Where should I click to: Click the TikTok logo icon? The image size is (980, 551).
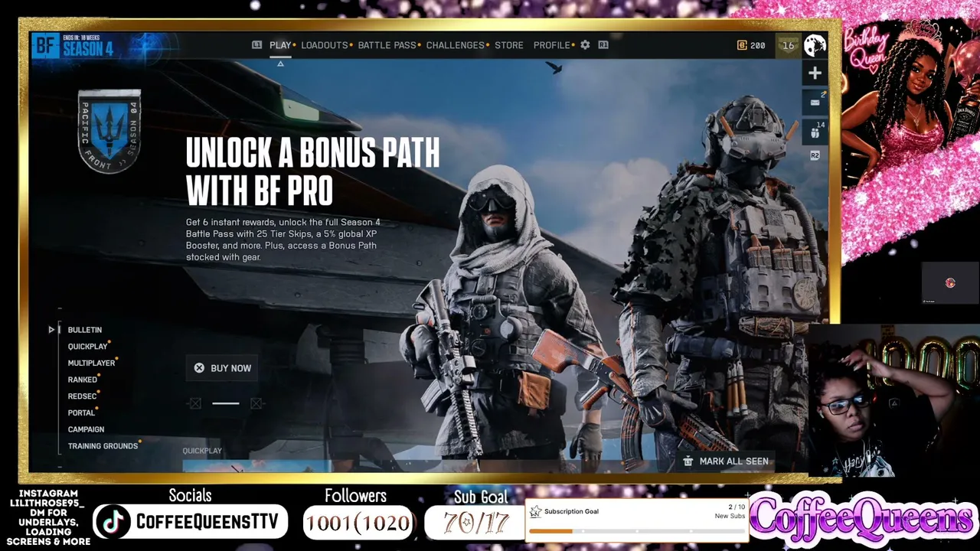pos(113,522)
